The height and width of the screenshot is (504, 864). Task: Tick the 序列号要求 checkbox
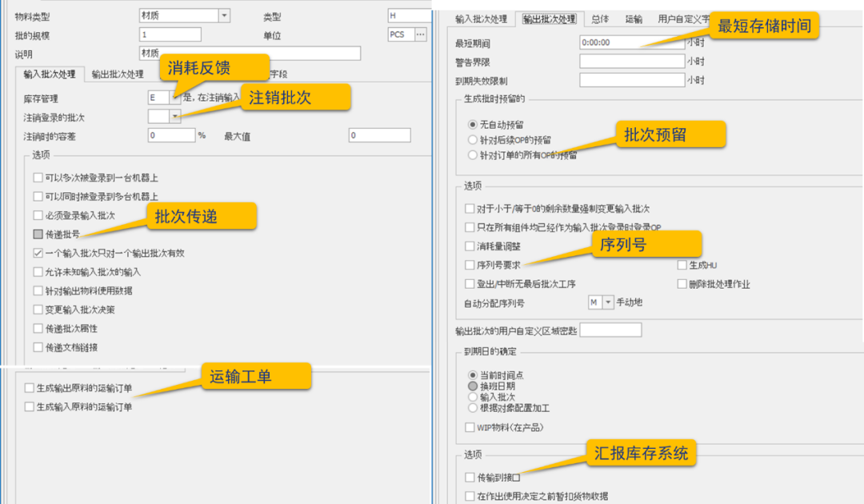click(470, 265)
